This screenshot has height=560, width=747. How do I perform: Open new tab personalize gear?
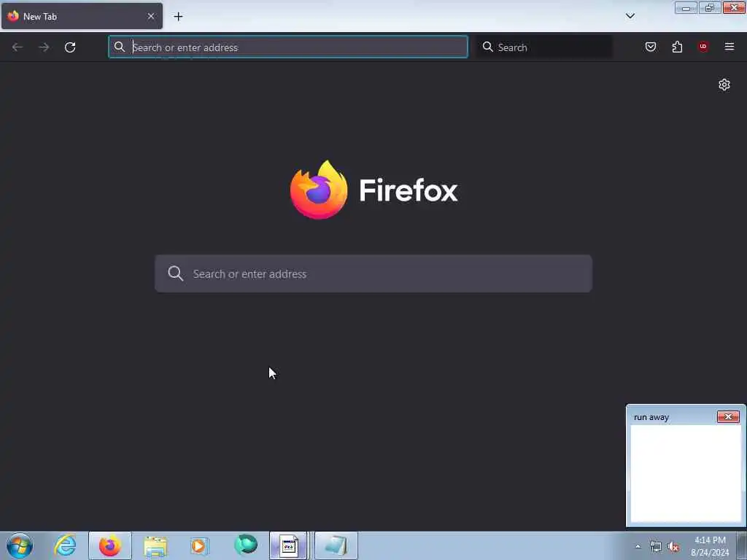click(x=724, y=85)
